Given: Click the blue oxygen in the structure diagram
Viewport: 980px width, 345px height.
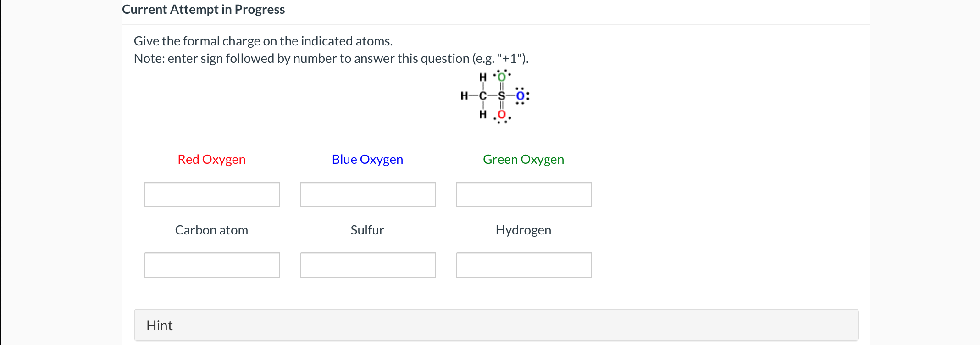Looking at the screenshot, I should point(520,96).
